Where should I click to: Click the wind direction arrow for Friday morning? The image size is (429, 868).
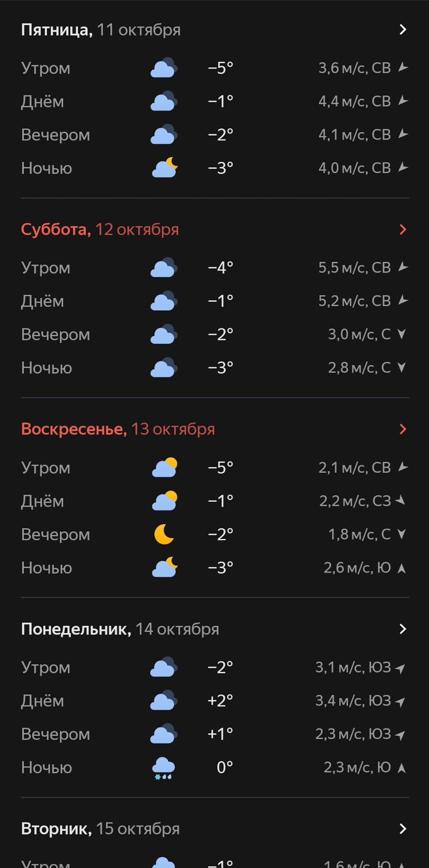[x=403, y=68]
